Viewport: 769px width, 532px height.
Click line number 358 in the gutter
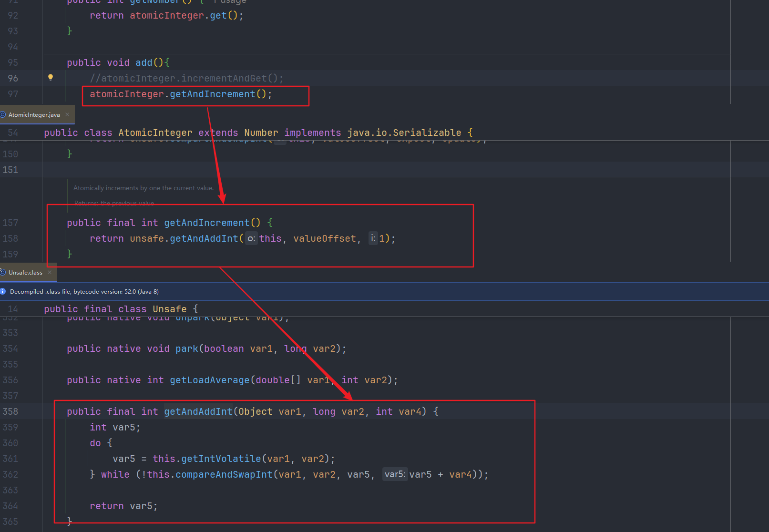click(x=10, y=411)
